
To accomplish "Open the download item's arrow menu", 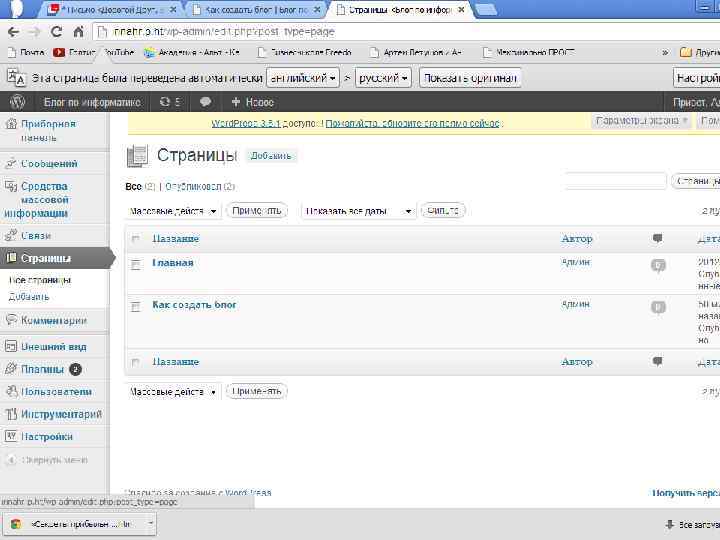I will [150, 523].
